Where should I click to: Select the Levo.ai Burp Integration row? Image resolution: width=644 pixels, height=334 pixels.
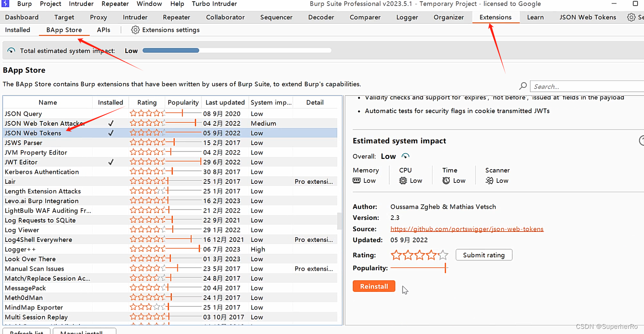170,201
